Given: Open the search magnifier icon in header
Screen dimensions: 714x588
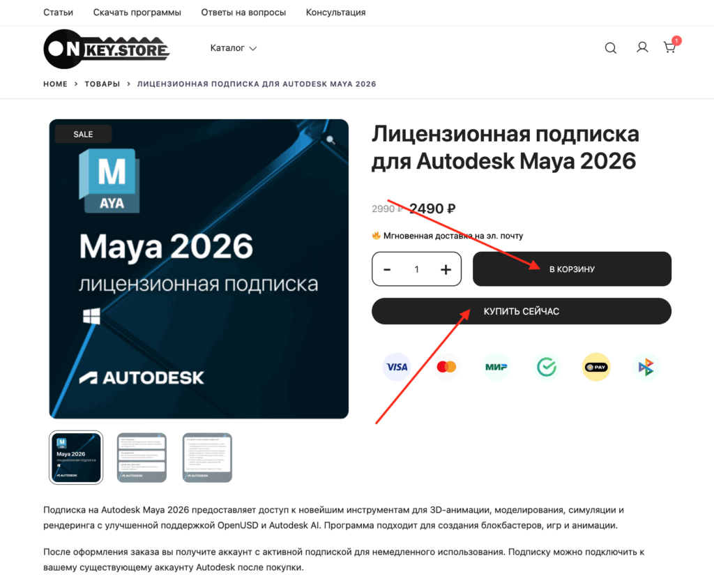Looking at the screenshot, I should pyautogui.click(x=610, y=48).
